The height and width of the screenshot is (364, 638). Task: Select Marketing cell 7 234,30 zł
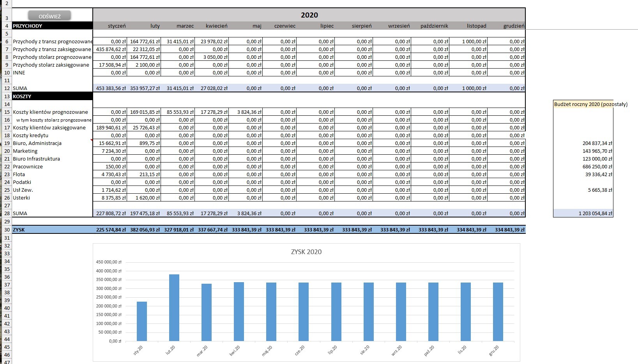(110, 151)
